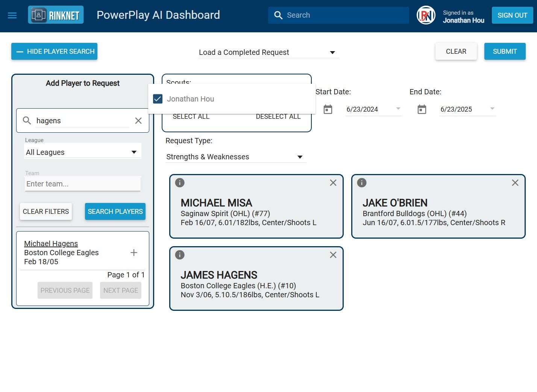
Task: Click 'Boston College Eagles (H.E.) (#10)' text
Action: click(x=238, y=286)
